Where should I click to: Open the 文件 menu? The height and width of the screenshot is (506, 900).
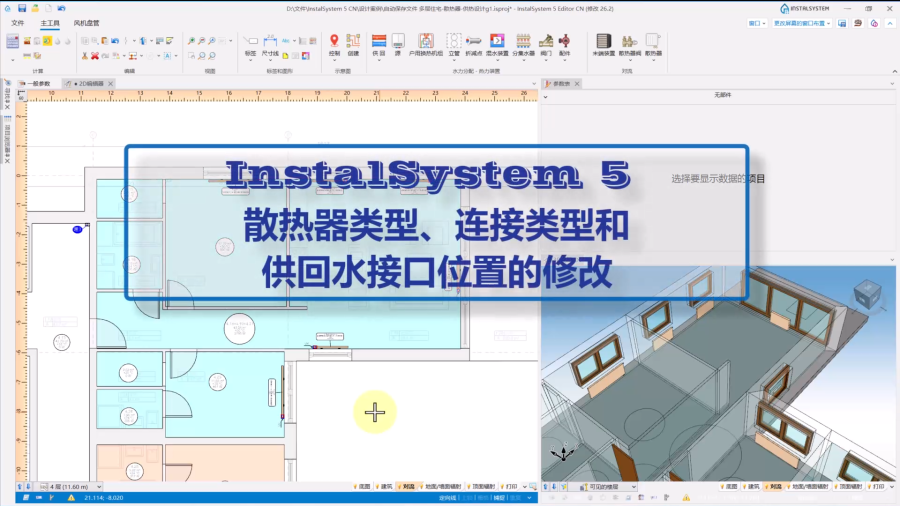tap(17, 23)
